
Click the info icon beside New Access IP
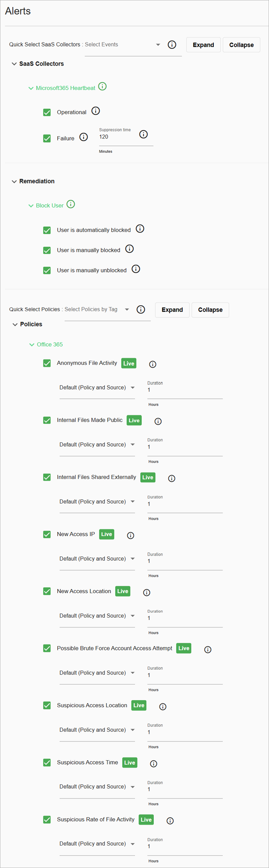(x=131, y=535)
